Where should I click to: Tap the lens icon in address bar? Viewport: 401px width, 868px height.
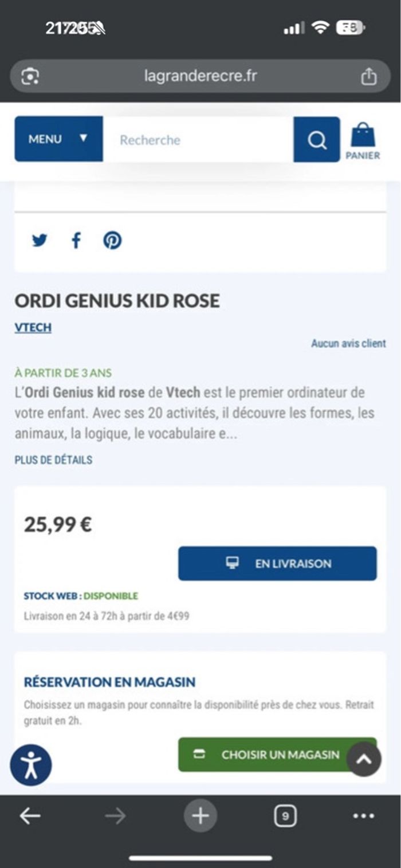pos(30,76)
